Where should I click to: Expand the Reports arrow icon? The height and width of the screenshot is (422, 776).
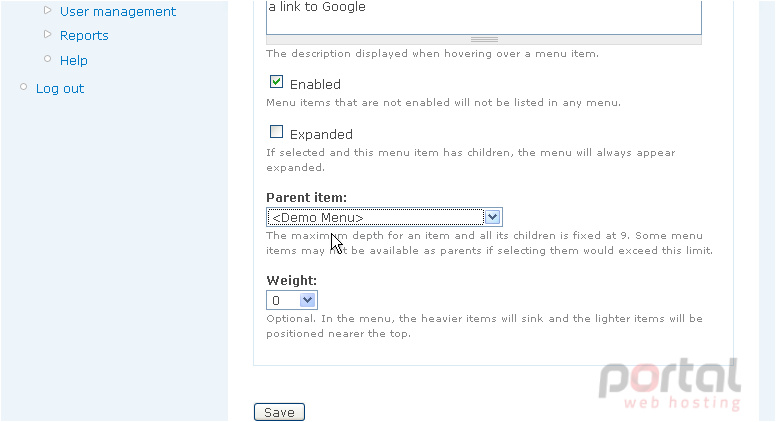click(48, 34)
